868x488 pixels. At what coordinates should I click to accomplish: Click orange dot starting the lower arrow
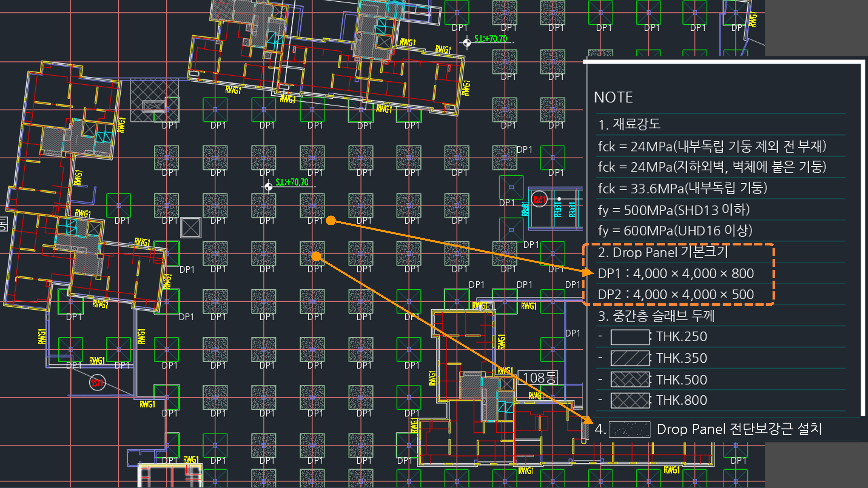coord(316,257)
